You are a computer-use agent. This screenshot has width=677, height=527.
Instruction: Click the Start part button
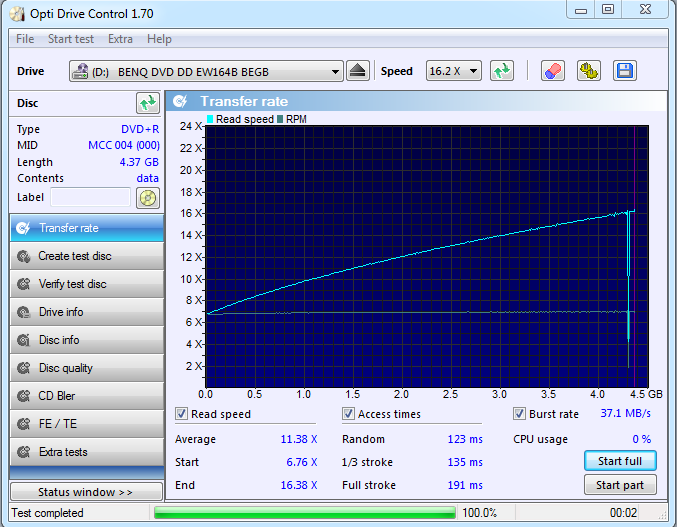pyautogui.click(x=620, y=485)
